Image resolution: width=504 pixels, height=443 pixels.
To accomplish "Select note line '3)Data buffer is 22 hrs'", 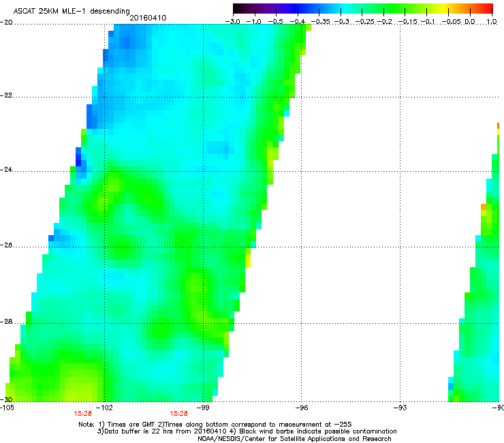I will click(247, 431).
